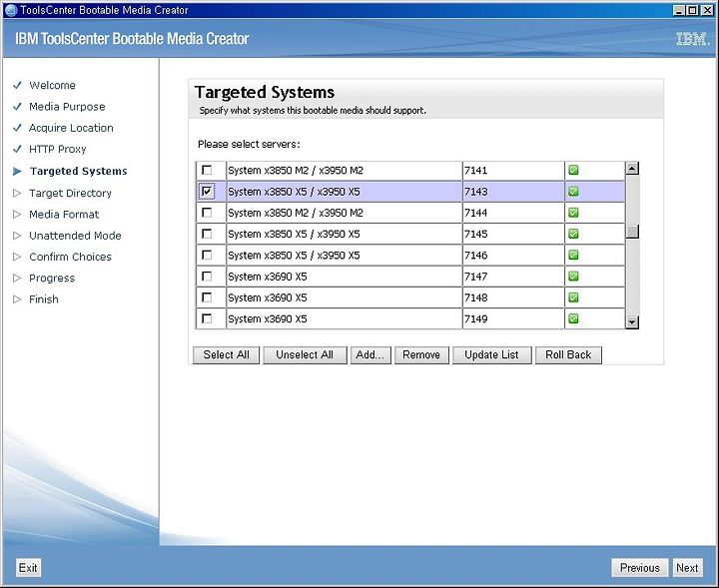The height and width of the screenshot is (588, 719).
Task: Click the green status icon for row 7144
Action: pyautogui.click(x=573, y=213)
